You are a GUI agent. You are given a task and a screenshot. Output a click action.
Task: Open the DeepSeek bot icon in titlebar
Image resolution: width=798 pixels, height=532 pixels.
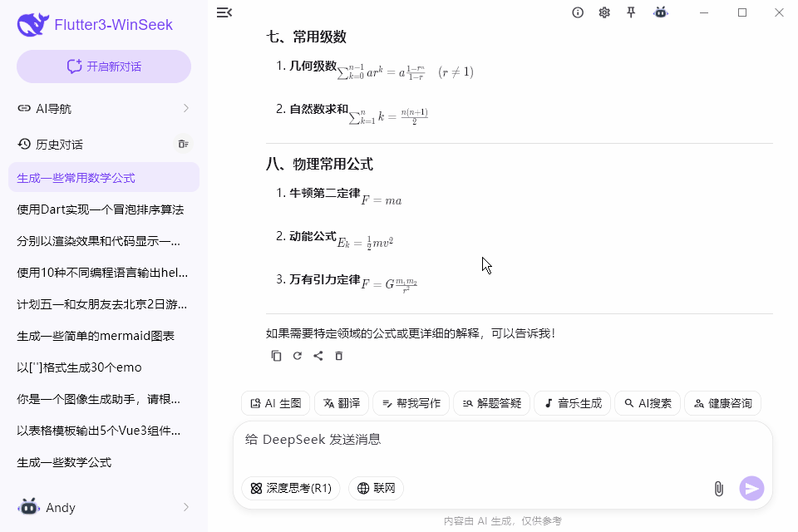pyautogui.click(x=660, y=12)
